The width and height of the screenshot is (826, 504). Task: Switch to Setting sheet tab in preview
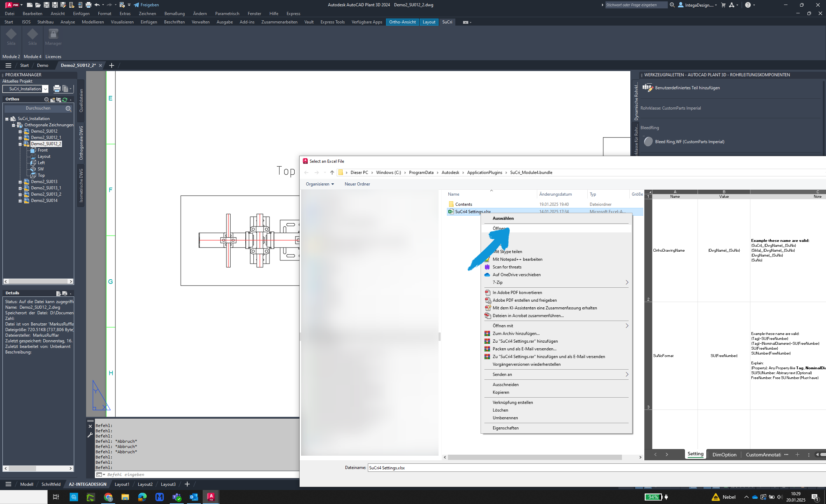coord(695,454)
